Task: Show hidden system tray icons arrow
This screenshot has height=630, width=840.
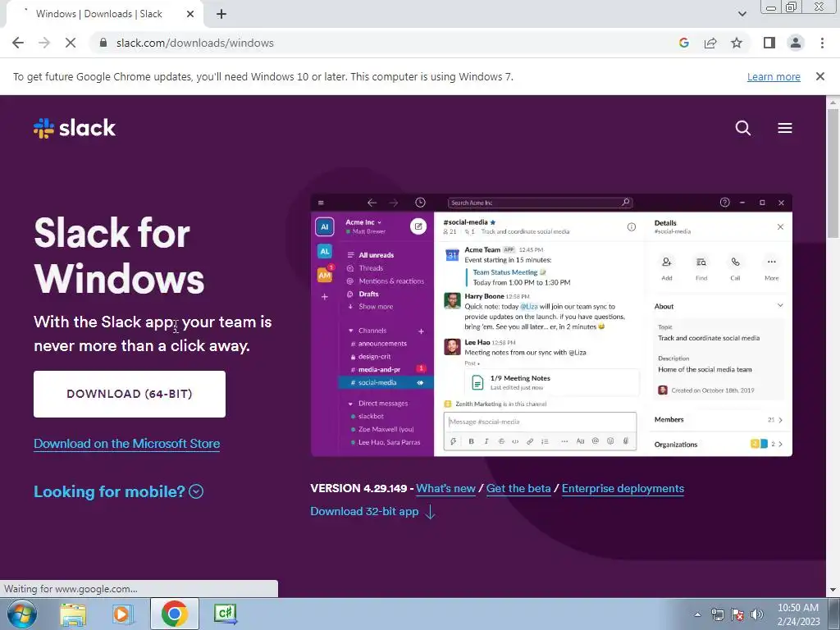Action: coord(697,614)
